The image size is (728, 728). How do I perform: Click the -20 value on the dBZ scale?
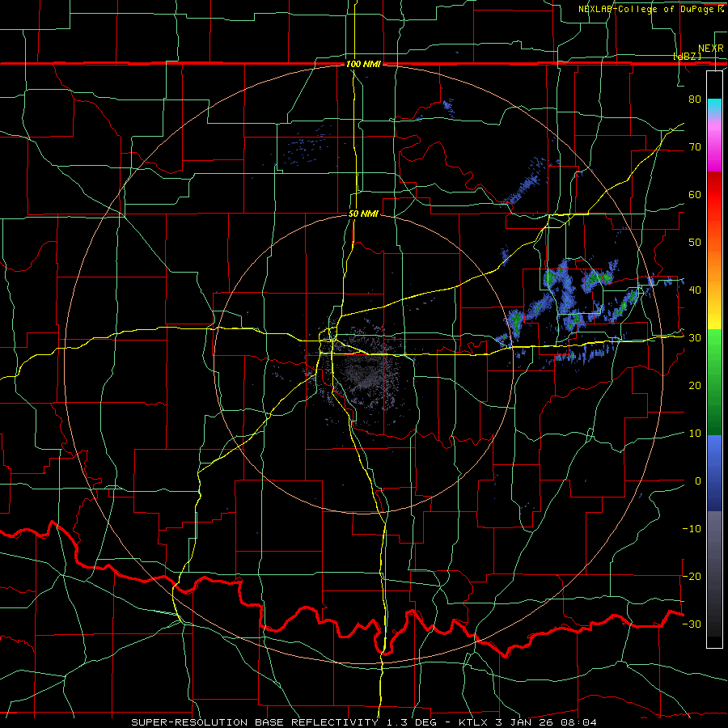click(x=692, y=576)
